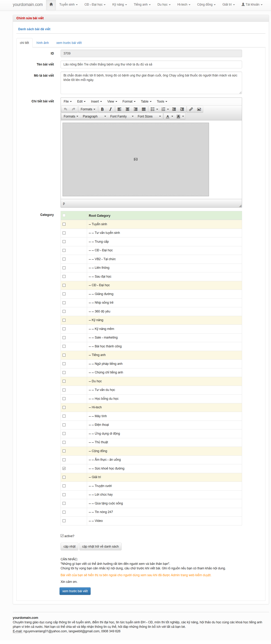Open Tài khoản user account menu
Image resolution: width=271 pixels, height=644 pixels.
[252, 4]
